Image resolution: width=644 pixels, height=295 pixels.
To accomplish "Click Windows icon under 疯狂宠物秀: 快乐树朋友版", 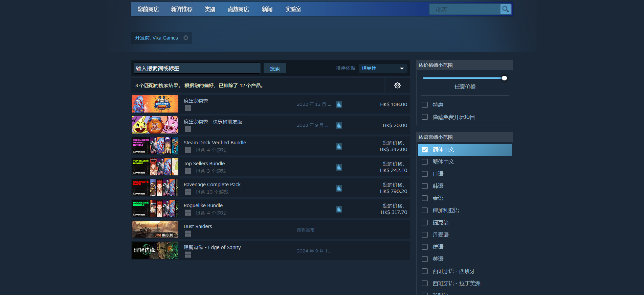I will point(188,129).
